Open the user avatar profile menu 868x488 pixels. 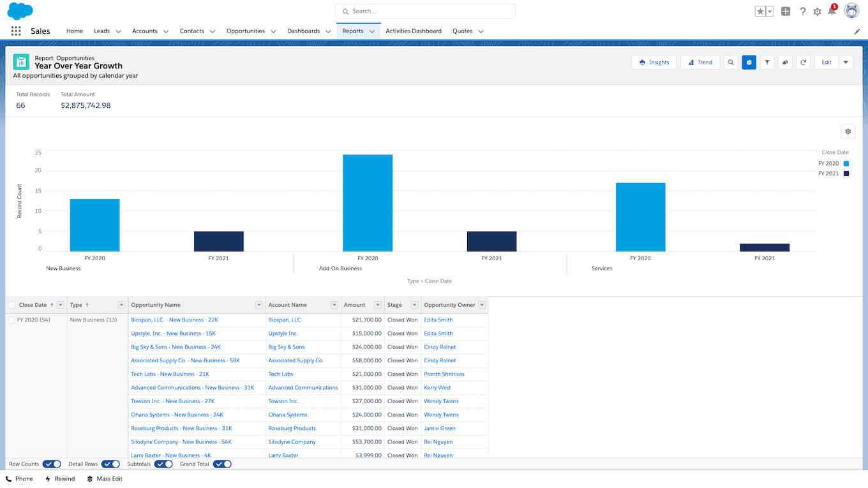851,11
